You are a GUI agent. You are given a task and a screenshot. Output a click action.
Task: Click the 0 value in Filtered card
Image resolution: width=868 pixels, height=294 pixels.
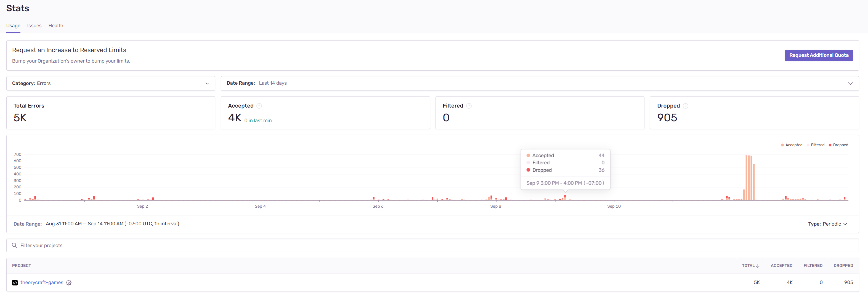[446, 117]
